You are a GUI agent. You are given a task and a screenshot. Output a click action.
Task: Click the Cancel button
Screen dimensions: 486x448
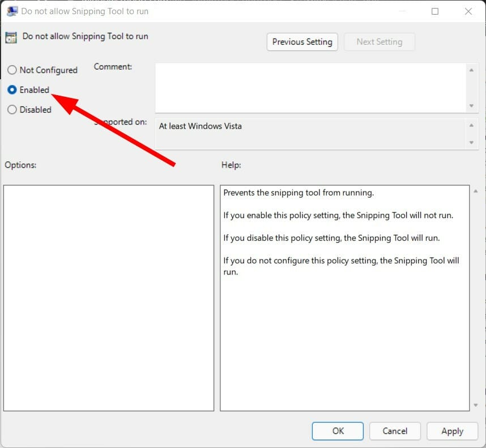[x=395, y=431]
